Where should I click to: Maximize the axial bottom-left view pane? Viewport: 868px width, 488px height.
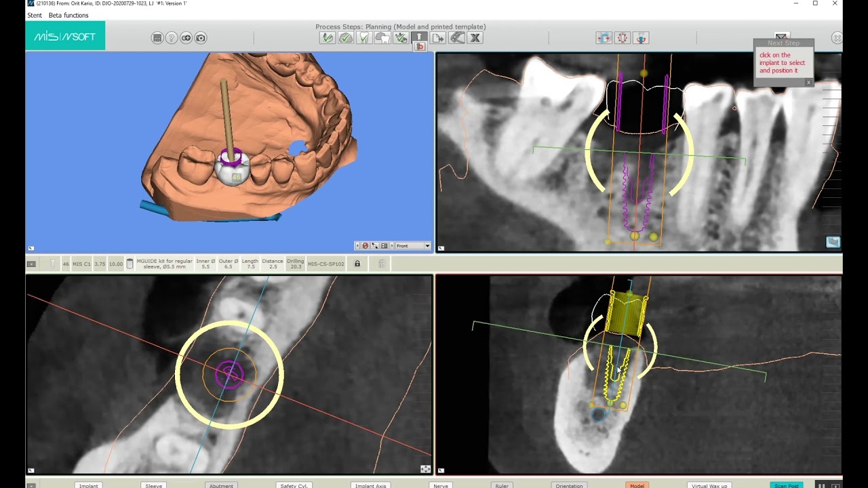point(31,470)
